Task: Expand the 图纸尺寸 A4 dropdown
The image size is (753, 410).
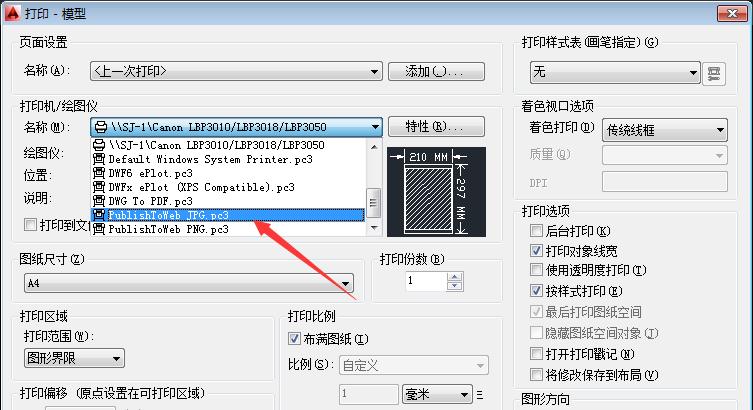Action: (x=189, y=283)
